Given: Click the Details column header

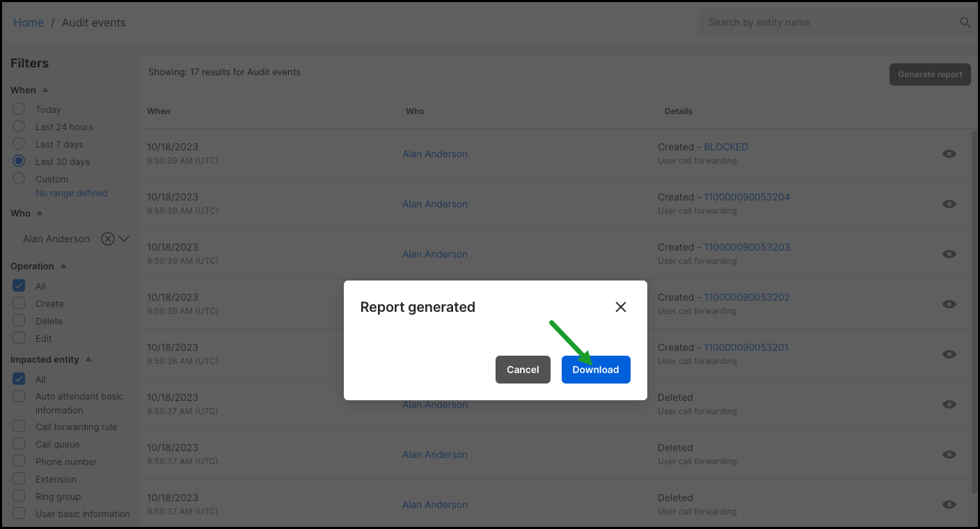Looking at the screenshot, I should tap(679, 111).
